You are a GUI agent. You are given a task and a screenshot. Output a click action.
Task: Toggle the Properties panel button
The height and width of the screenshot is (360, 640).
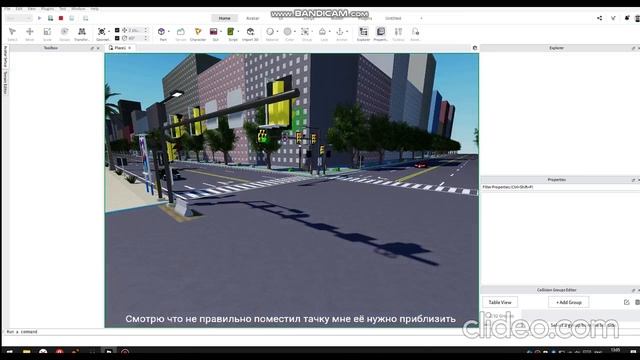click(x=380, y=34)
